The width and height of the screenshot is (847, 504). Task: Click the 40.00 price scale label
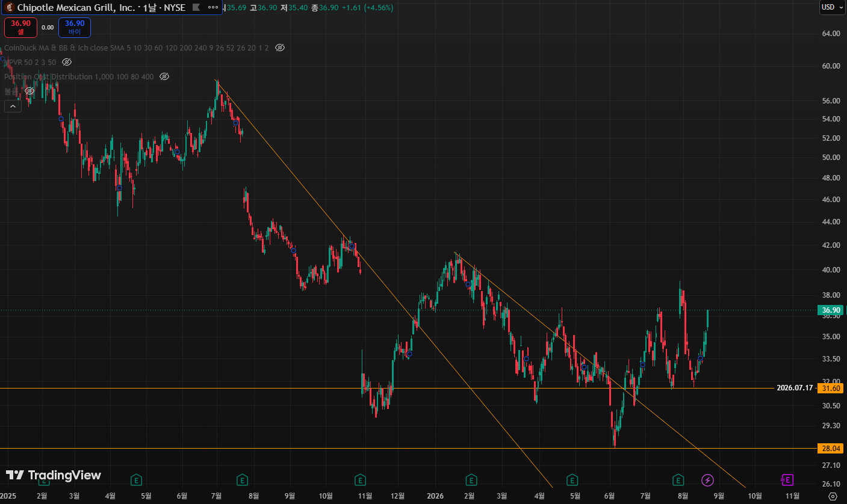coord(830,269)
